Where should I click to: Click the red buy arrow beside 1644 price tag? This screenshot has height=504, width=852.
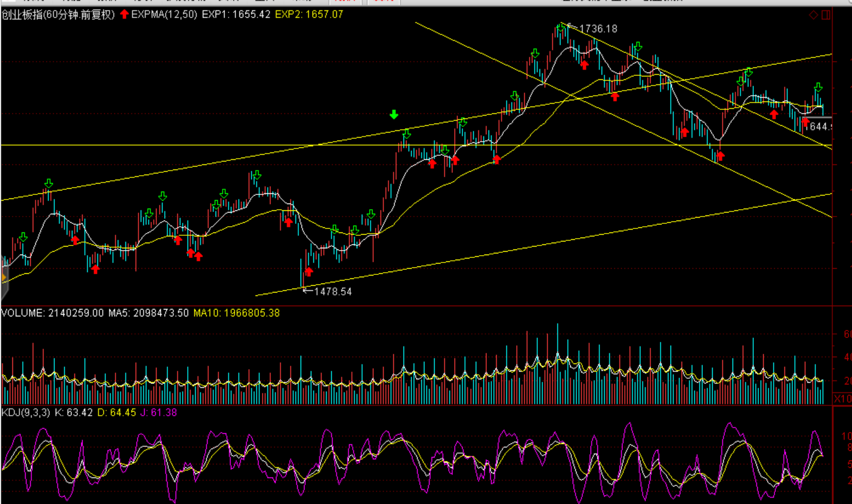pyautogui.click(x=805, y=121)
